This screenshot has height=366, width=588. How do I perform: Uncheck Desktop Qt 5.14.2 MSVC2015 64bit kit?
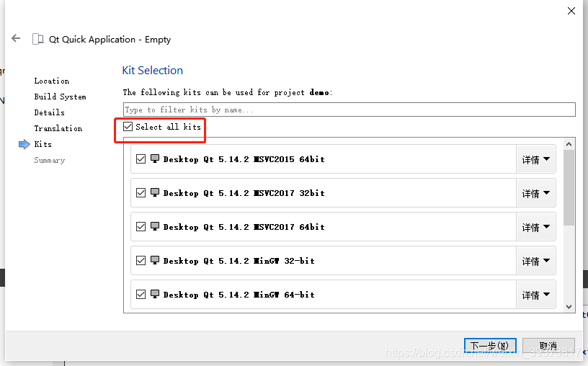[141, 159]
